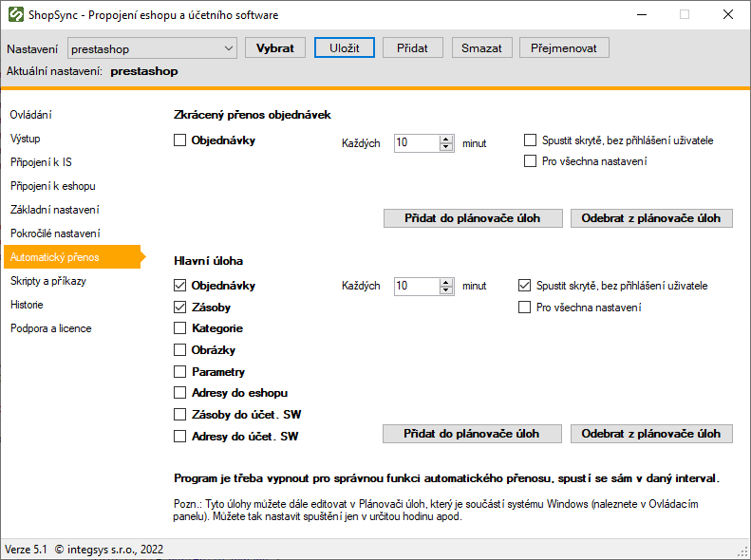Switch to Pokročilé nastavení section
The width and height of the screenshot is (751, 560).
tap(55, 233)
